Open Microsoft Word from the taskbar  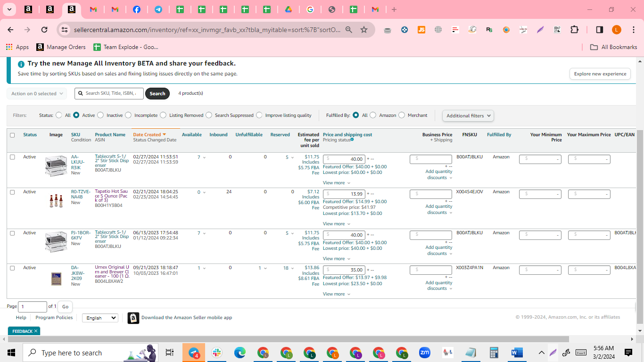point(517,353)
